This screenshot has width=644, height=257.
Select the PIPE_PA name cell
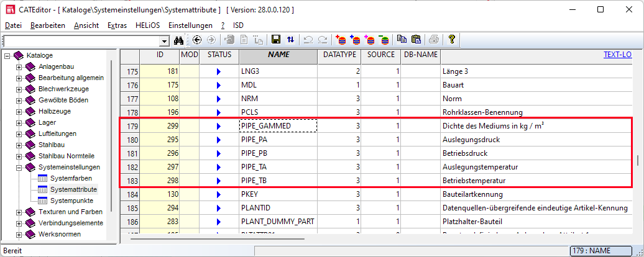click(x=278, y=140)
